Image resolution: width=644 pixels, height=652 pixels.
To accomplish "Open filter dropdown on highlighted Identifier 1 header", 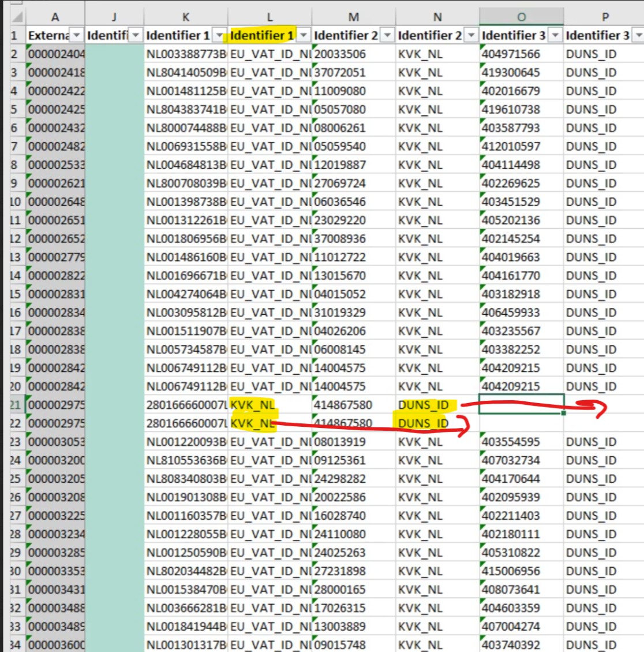I will (x=304, y=35).
